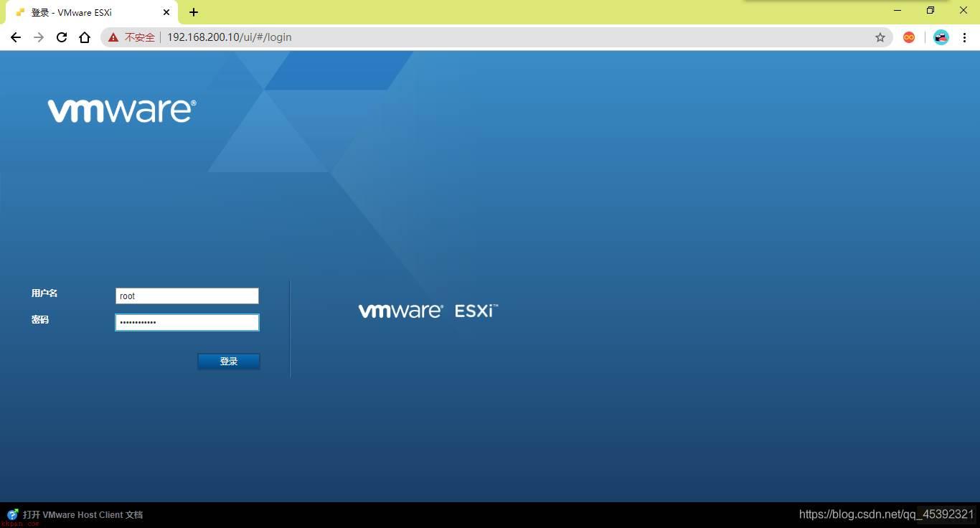Click the not-secure warning triangle icon

coord(113,37)
